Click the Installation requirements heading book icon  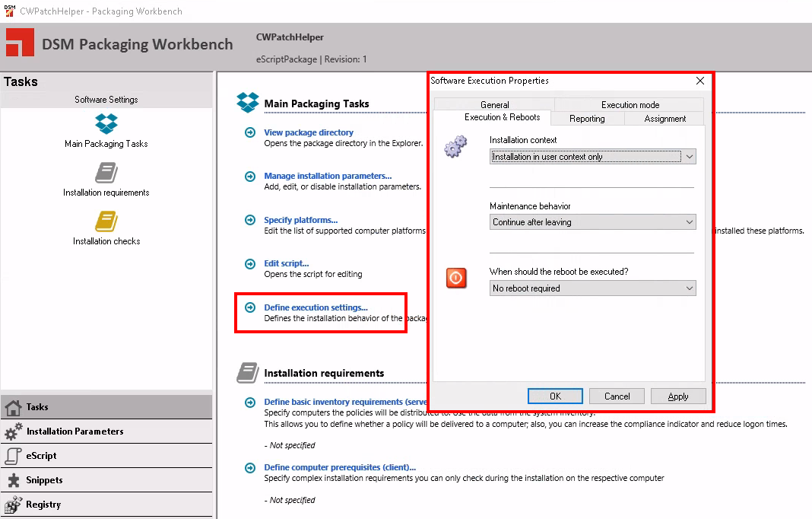pyautogui.click(x=248, y=373)
